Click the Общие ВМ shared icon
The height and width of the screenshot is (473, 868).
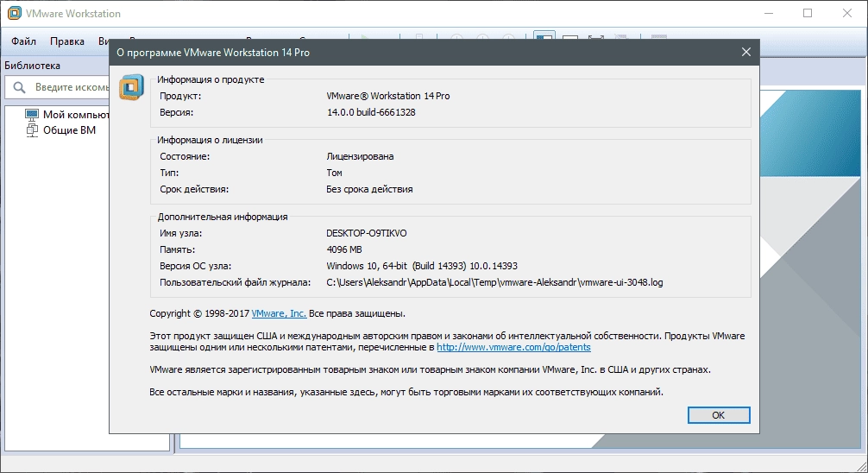[32, 130]
